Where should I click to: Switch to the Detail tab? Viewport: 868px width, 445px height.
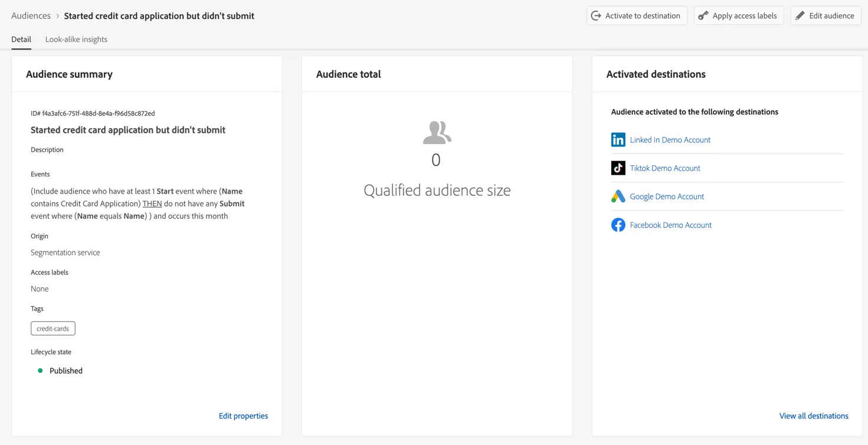click(21, 40)
